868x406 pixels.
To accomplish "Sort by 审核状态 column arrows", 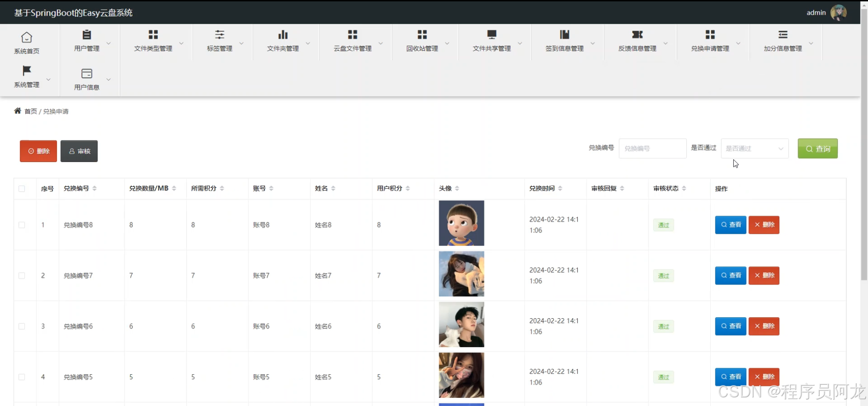I will (x=684, y=188).
